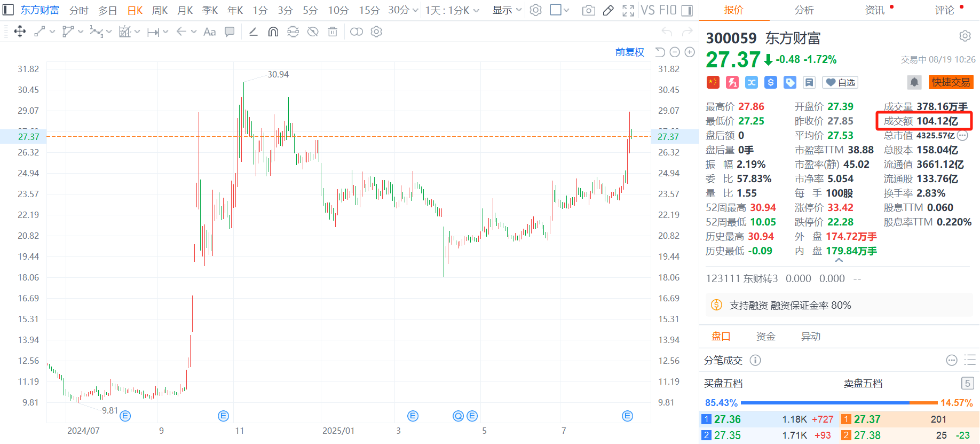Open chart settings gear in top bar
The image size is (980, 444).
pos(536,10)
